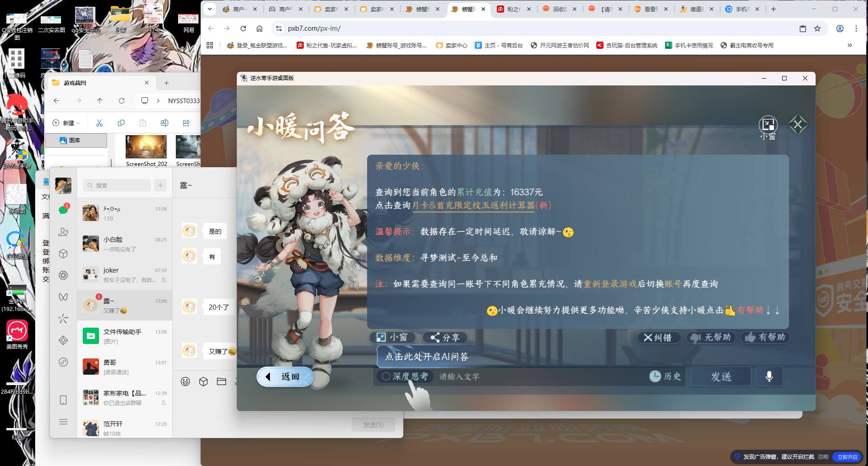Click the microphone icon beside 发送
Image resolution: width=868 pixels, height=466 pixels.
click(x=769, y=377)
